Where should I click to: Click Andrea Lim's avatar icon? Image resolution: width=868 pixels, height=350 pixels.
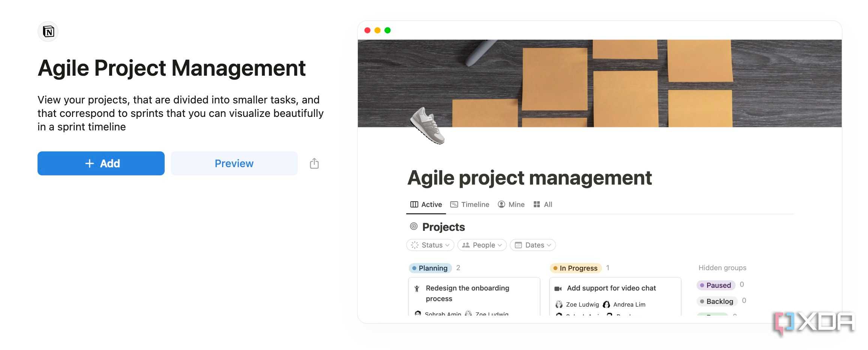coord(606,304)
